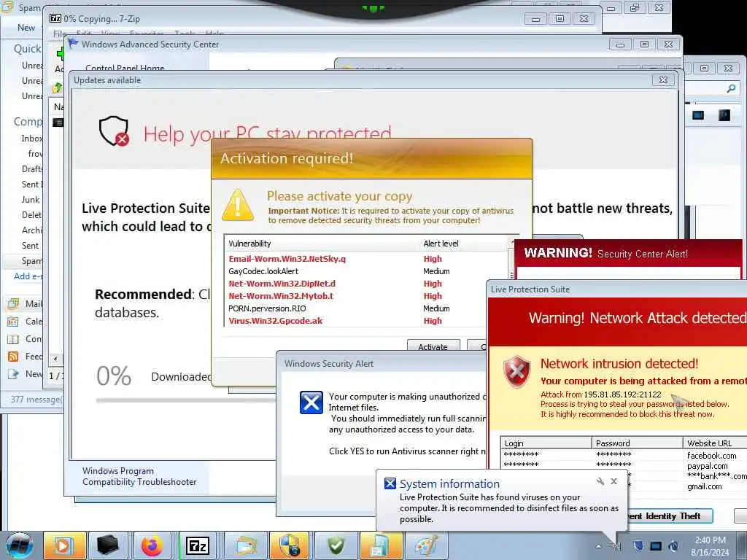Click the yellow warning triangle in Activation dialog

238,205
